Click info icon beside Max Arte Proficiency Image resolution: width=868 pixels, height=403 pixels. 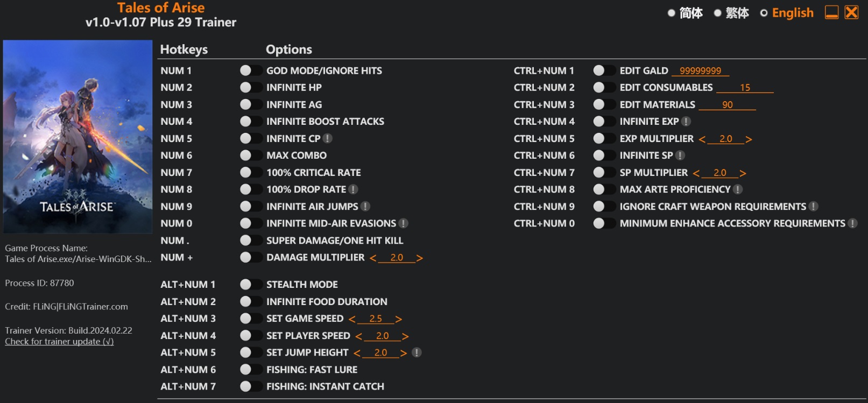pos(738,189)
